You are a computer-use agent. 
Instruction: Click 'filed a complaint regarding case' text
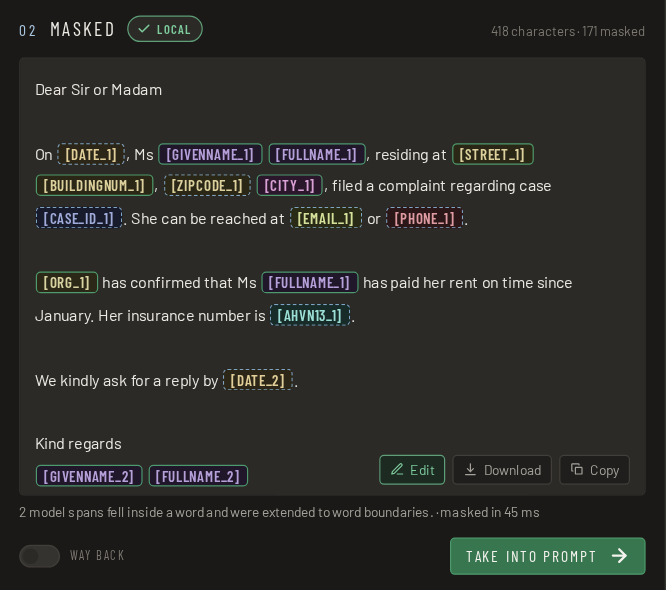(442, 186)
